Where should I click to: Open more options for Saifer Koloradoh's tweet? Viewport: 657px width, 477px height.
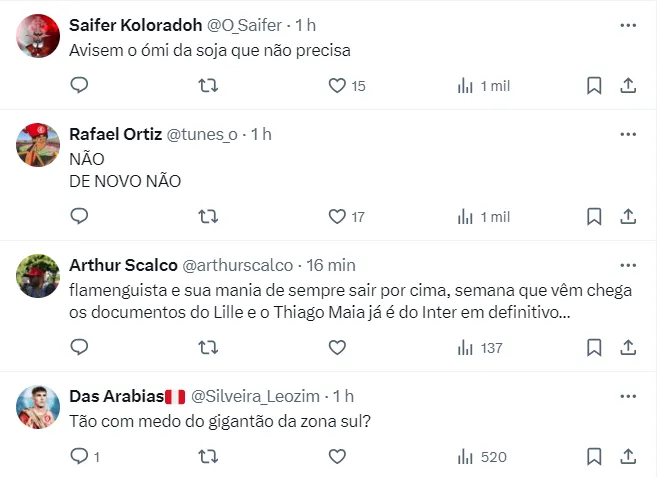(x=627, y=24)
